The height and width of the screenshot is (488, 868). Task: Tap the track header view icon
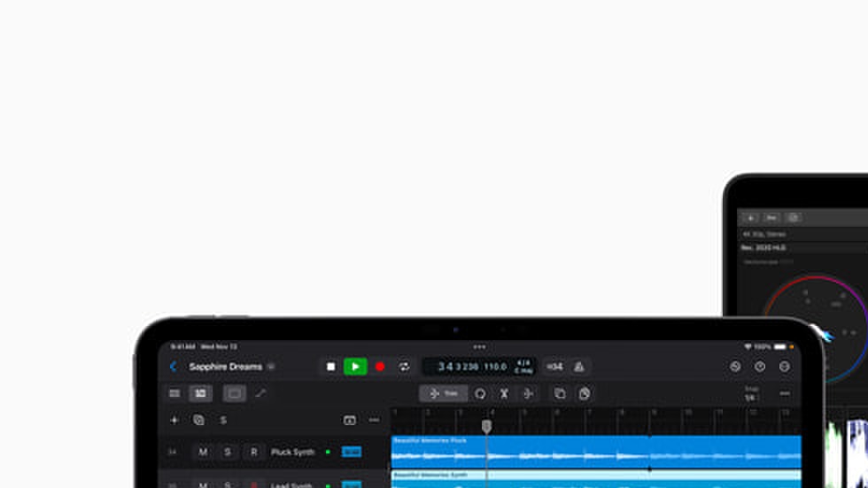pos(349,421)
